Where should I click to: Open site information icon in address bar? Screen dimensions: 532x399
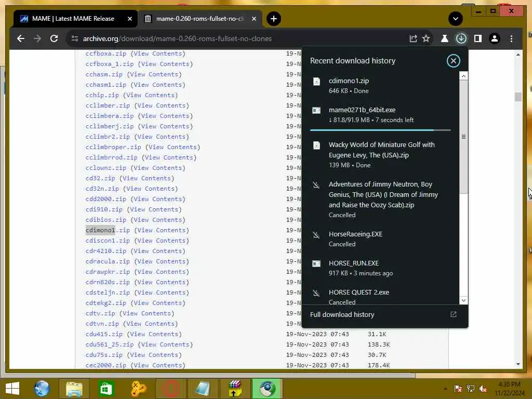click(75, 38)
